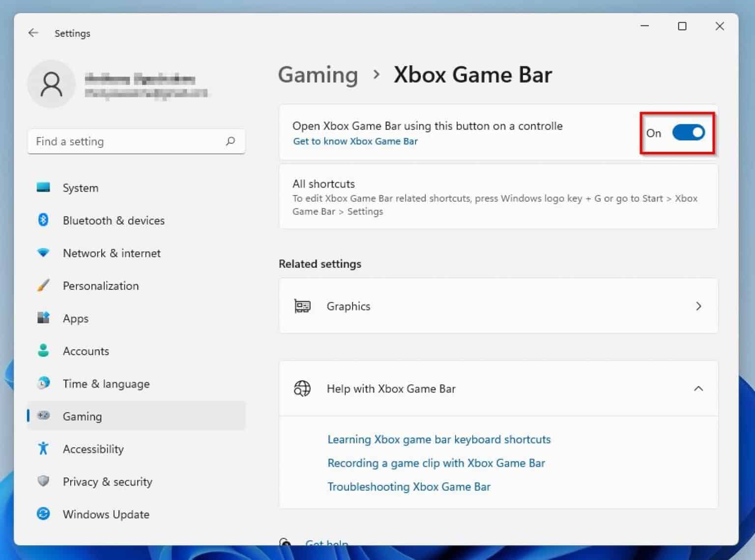Click the Privacy shield icon
The image size is (755, 560).
click(x=43, y=481)
